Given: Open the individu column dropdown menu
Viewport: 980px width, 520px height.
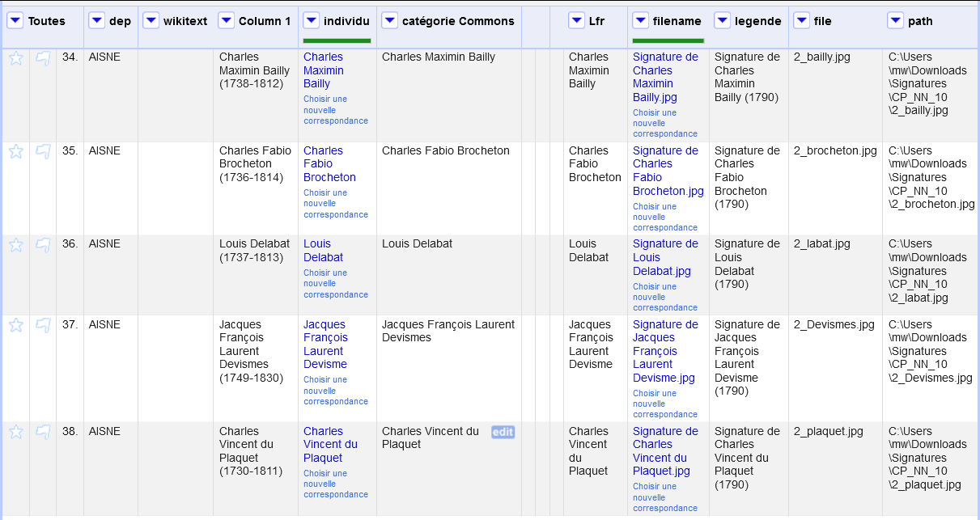Looking at the screenshot, I should coord(311,21).
